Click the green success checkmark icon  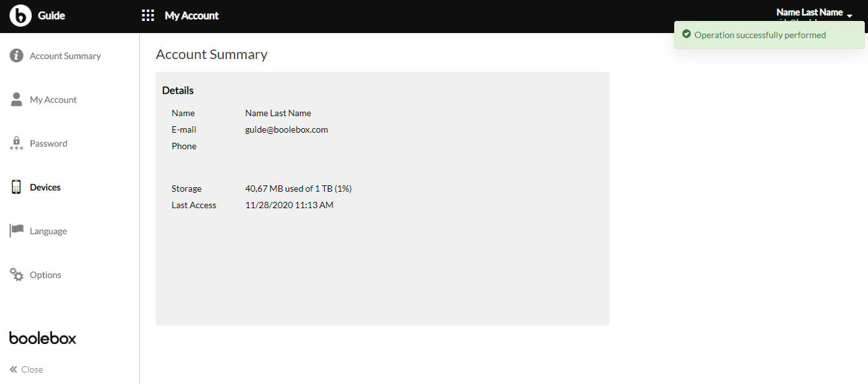686,34
